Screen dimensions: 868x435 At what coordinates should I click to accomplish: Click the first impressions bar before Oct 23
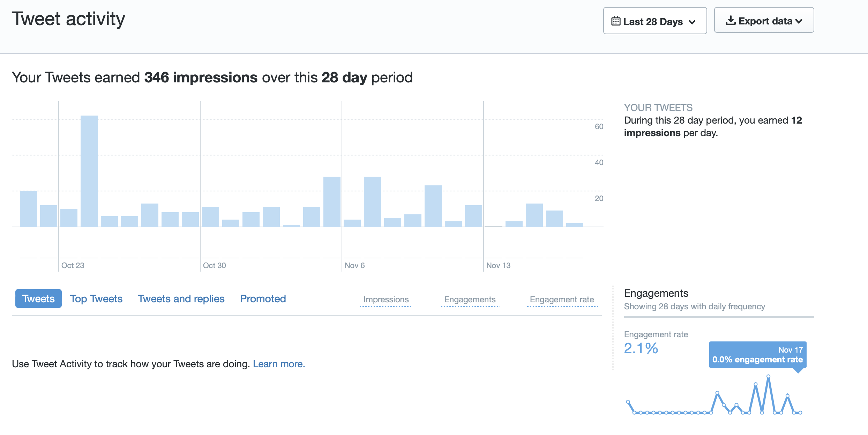coord(28,209)
